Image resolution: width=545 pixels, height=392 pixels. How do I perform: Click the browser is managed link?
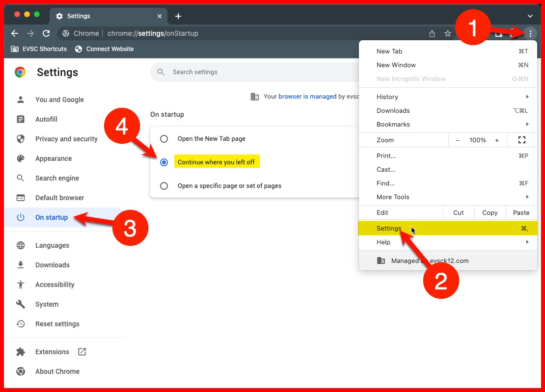pyautogui.click(x=307, y=96)
